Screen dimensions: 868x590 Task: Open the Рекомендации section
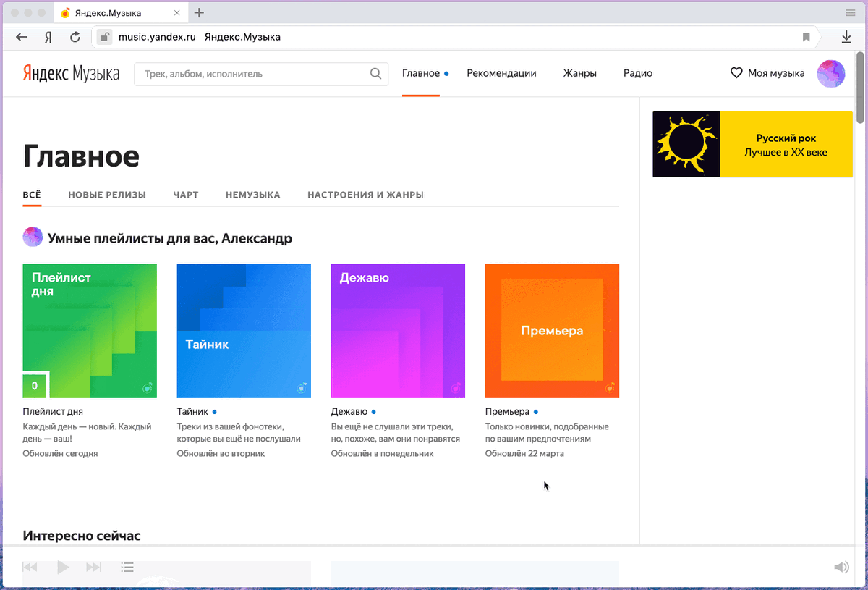coord(501,73)
